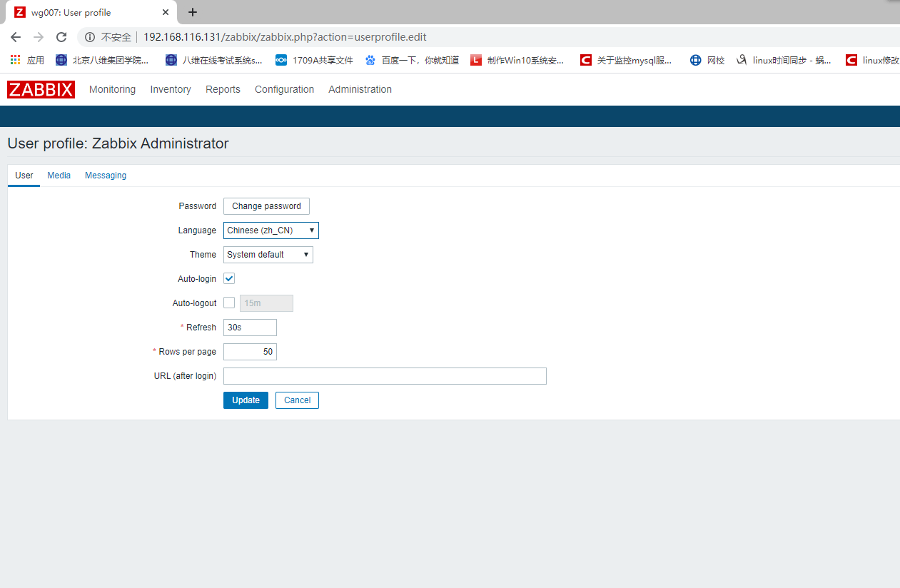Open the Monitoring menu

point(112,89)
